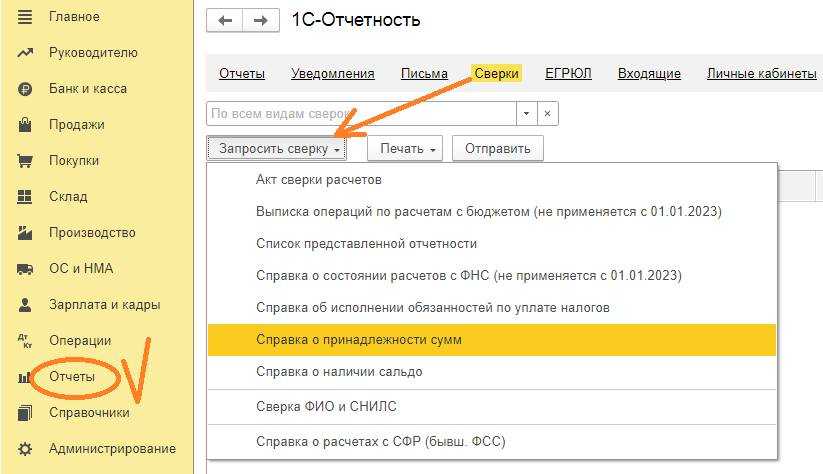Image resolution: width=823 pixels, height=474 pixels.
Task: Click the Отправить button
Action: coord(498,149)
